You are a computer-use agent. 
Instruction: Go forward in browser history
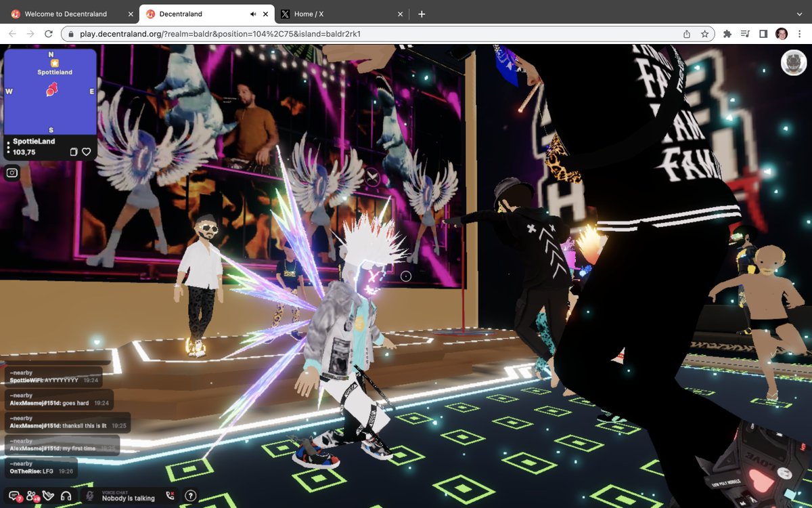(30, 34)
